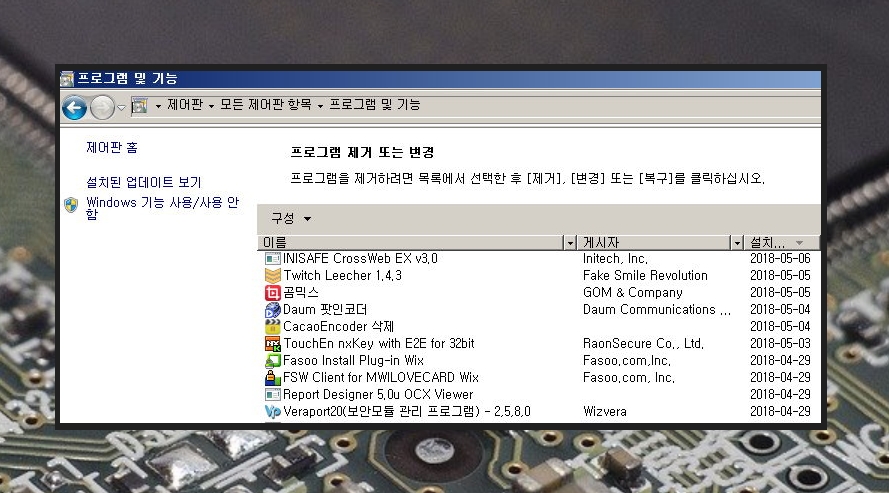Click publisher Fake Smile Revolution
The height and width of the screenshot is (493, 889).
645,276
